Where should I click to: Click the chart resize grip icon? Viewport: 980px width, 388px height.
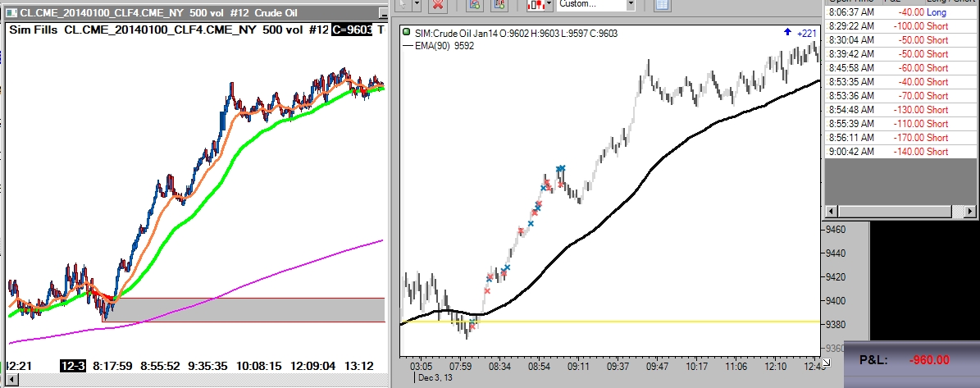827,363
